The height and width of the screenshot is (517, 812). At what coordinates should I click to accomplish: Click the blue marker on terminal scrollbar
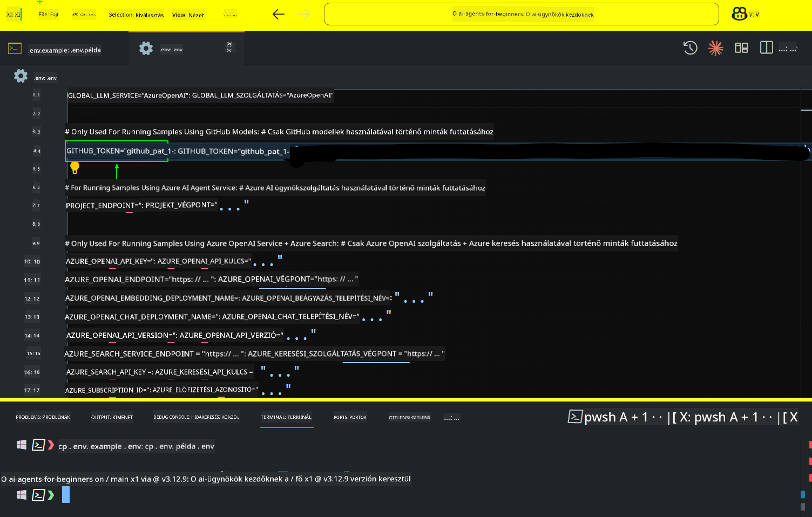pyautogui.click(x=803, y=495)
